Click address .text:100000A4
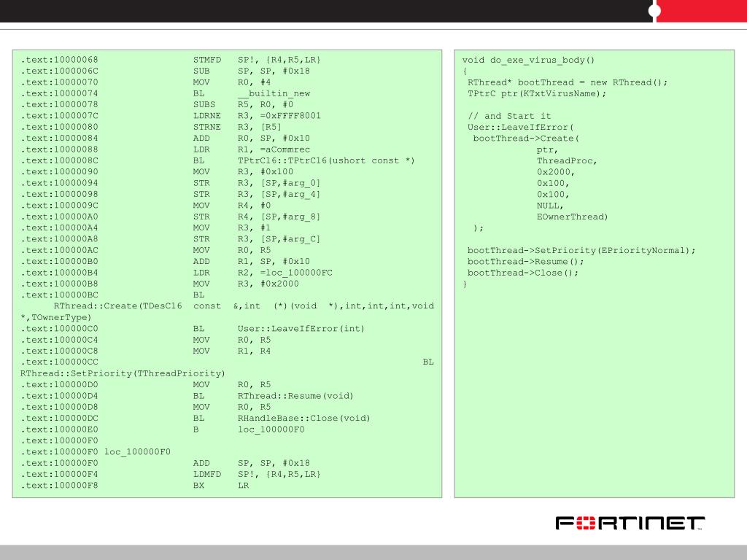 pyautogui.click(x=60, y=228)
